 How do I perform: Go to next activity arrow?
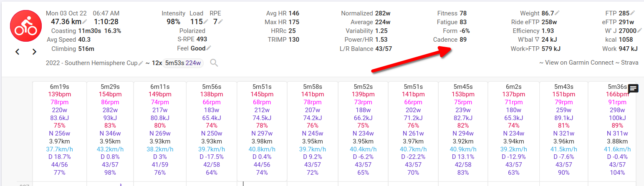click(34, 52)
